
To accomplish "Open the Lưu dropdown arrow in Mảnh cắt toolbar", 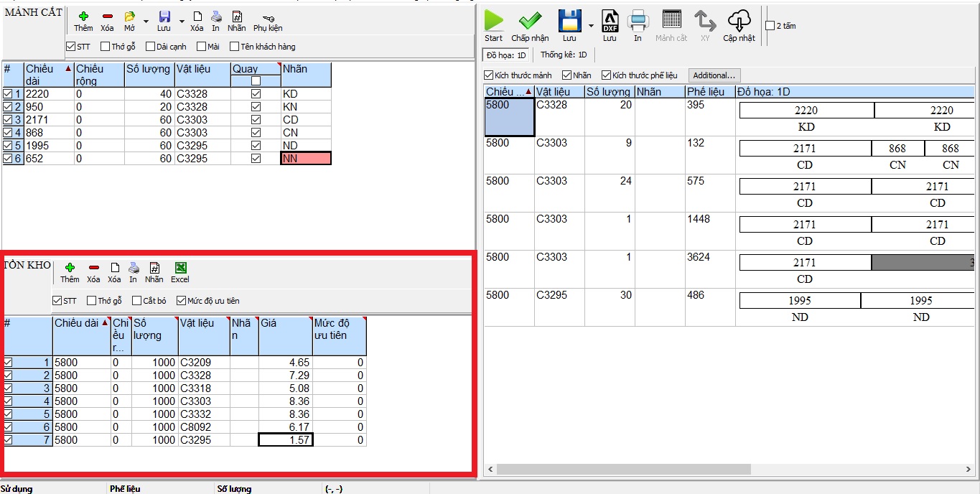I will coord(182,22).
